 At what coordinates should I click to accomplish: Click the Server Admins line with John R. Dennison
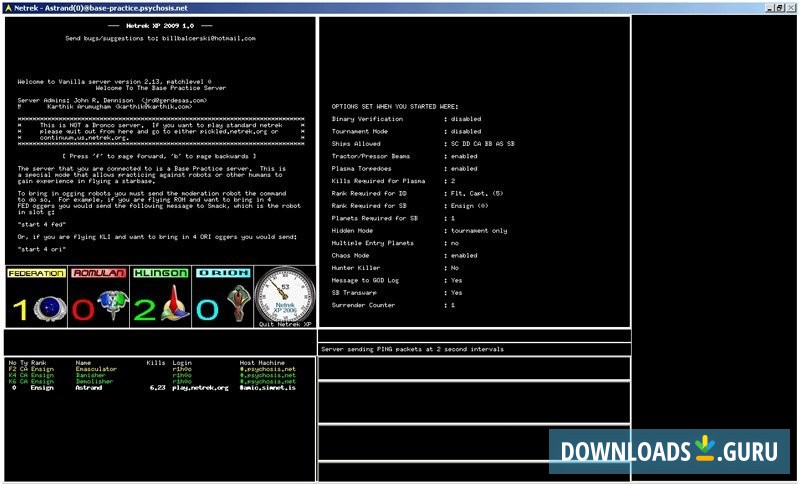click(x=112, y=100)
